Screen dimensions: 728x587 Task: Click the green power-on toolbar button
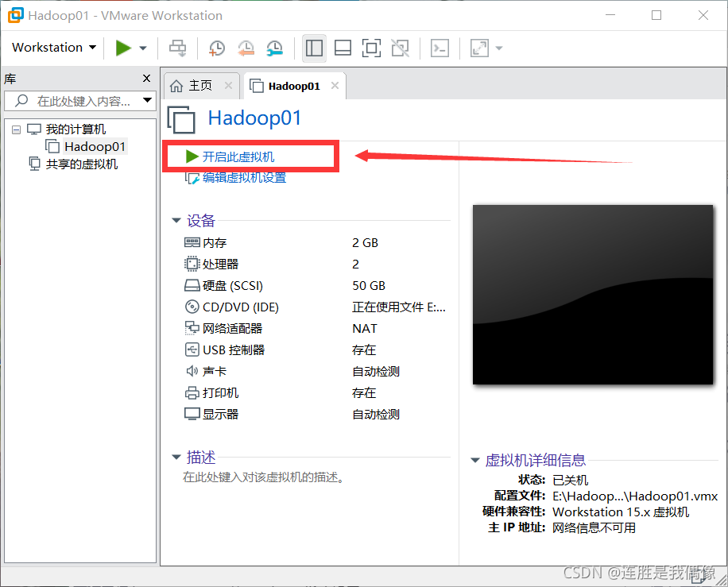tap(123, 48)
